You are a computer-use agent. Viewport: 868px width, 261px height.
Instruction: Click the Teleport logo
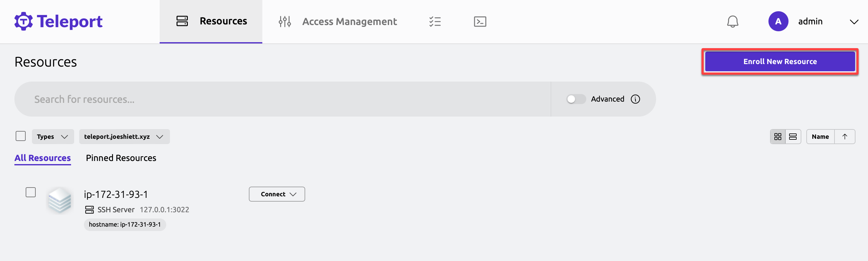58,22
